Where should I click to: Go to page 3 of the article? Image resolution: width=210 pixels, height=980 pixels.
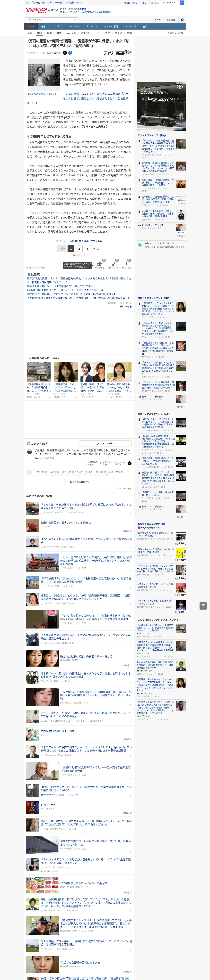pyautogui.click(x=87, y=249)
